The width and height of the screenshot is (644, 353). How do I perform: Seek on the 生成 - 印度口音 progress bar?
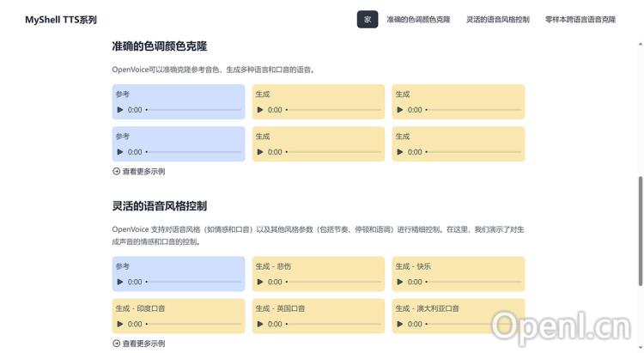coord(193,324)
